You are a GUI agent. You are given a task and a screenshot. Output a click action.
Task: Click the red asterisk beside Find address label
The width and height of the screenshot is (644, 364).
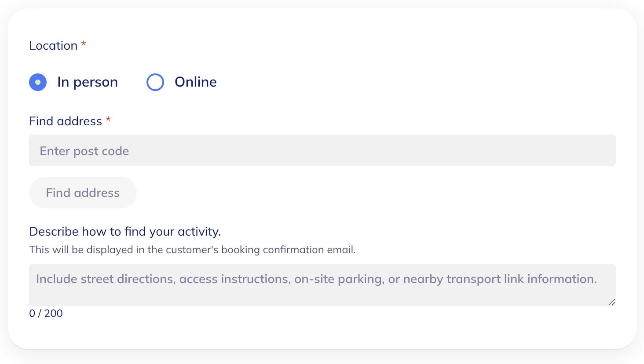click(x=108, y=120)
